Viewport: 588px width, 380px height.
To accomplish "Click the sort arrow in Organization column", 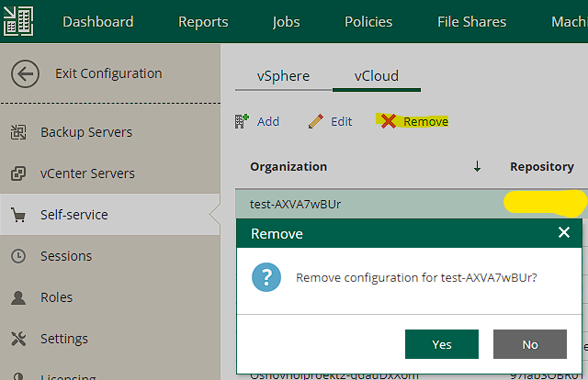I will 477,166.
